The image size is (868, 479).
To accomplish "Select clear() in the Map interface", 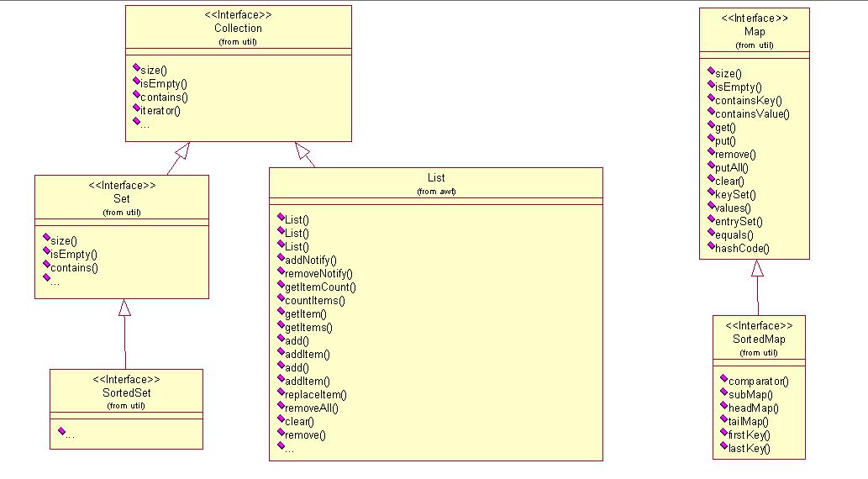I will point(729,181).
